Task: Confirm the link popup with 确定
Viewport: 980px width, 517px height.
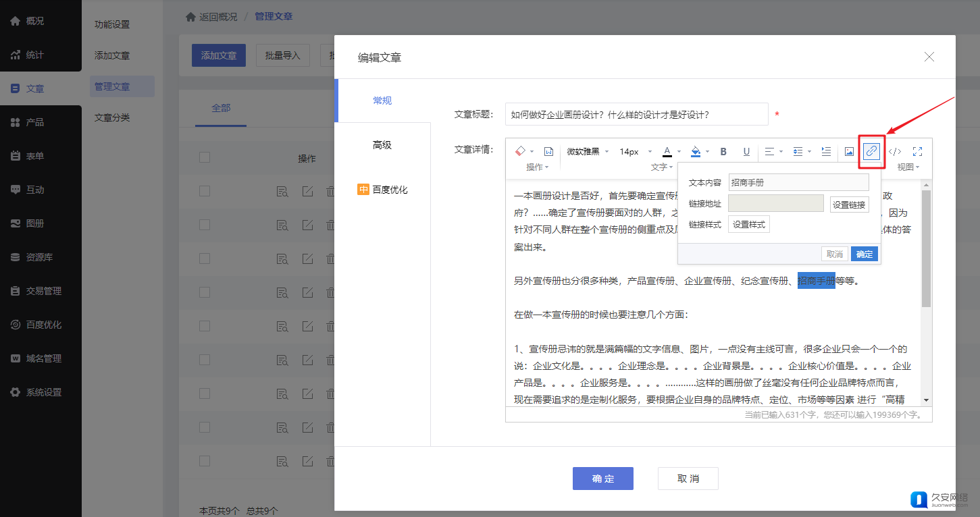Action: point(865,254)
